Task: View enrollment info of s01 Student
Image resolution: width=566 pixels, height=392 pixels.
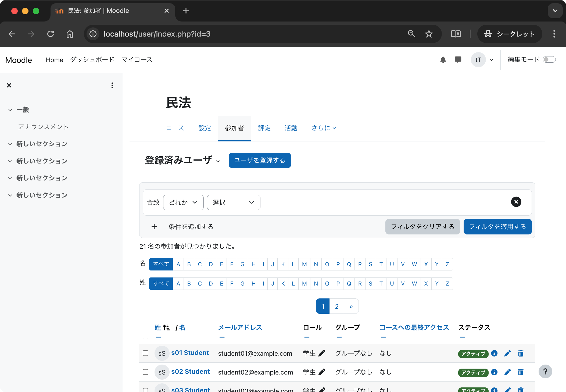Action: tap(494, 354)
